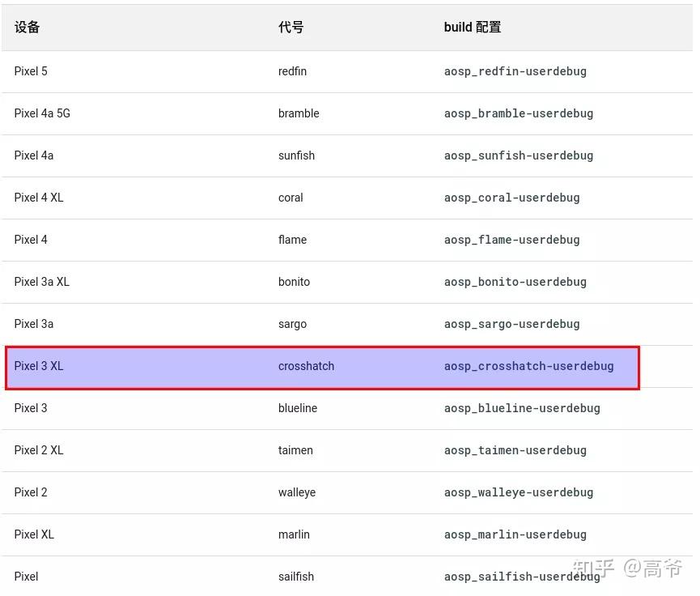Click the sargo codename cell
The height and width of the screenshot is (596, 700).
pyautogui.click(x=292, y=324)
